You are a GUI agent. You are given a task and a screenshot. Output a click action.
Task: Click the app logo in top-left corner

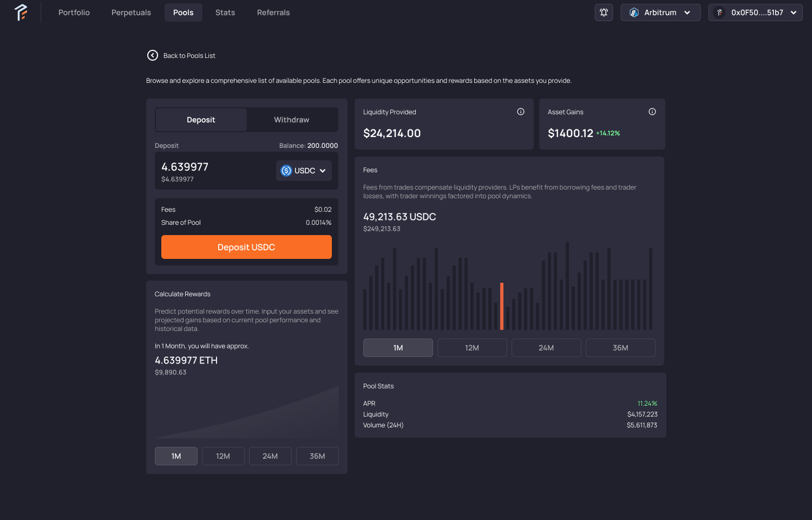[x=21, y=12]
